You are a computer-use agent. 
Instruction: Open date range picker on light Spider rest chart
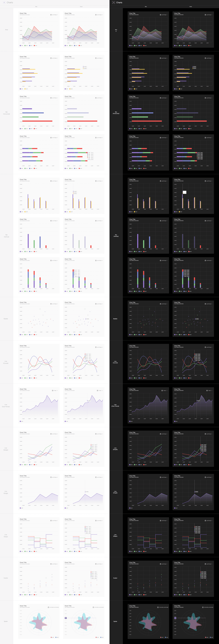coord(53,607)
